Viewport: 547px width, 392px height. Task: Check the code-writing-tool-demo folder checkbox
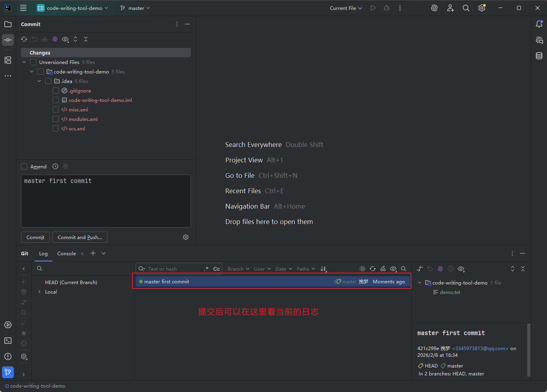coord(41,72)
